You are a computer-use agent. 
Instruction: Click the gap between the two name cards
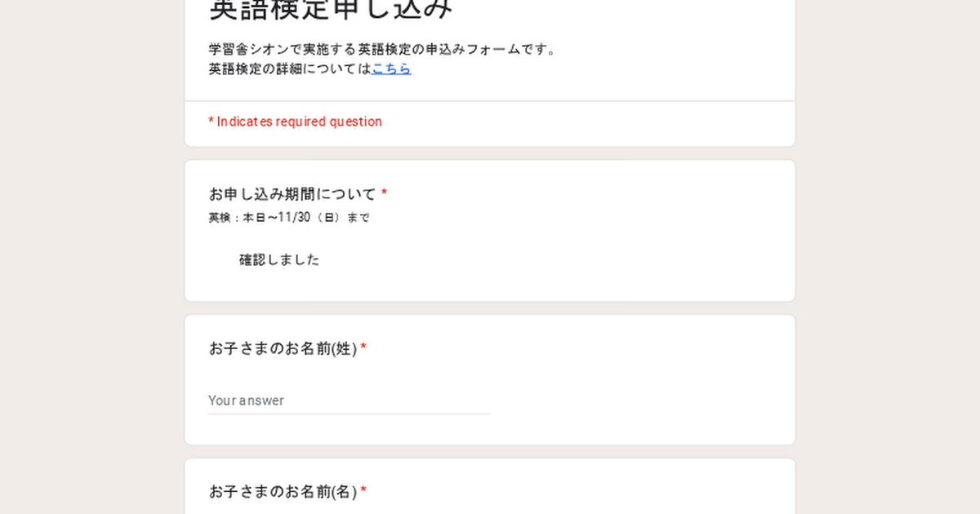tap(490, 451)
